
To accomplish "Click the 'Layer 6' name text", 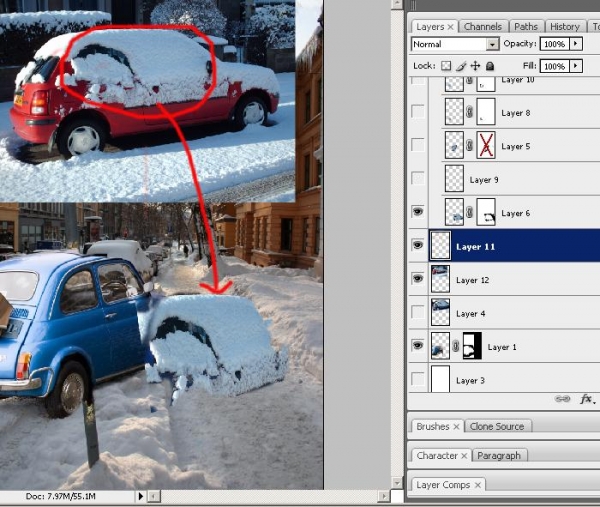I will coord(515,213).
